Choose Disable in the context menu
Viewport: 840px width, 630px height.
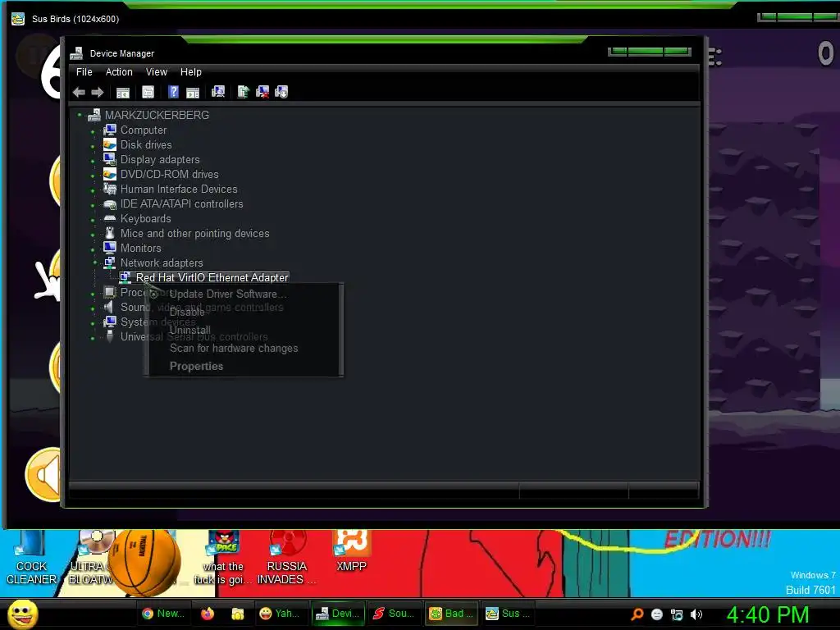click(187, 312)
